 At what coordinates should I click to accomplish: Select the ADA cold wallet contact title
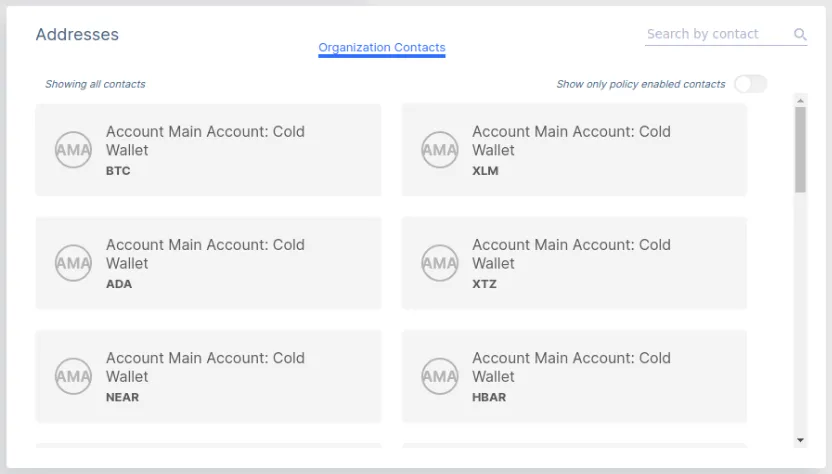tap(205, 254)
